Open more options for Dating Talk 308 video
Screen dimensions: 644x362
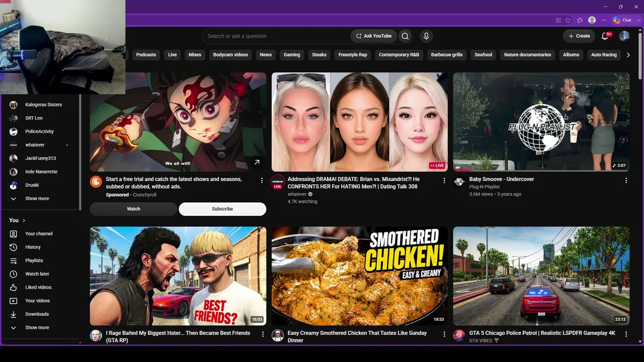point(444,180)
